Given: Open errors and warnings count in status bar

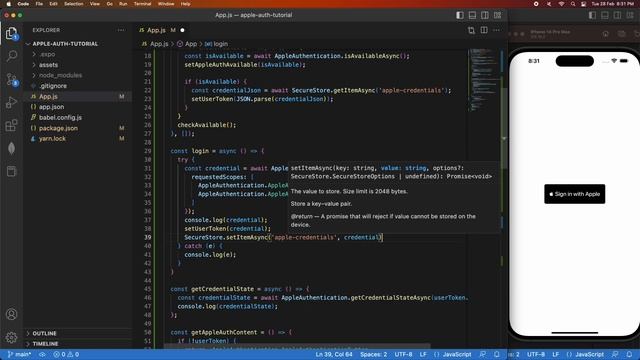Looking at the screenshot, I should click(66, 354).
